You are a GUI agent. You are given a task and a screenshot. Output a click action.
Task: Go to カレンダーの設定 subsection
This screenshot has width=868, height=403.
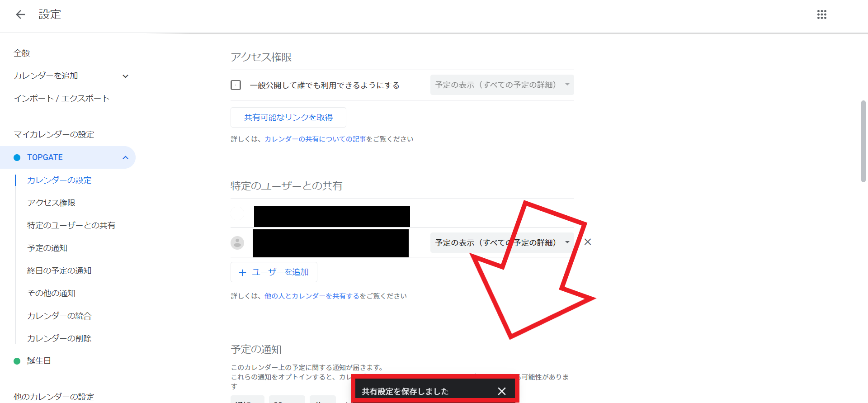(59, 180)
